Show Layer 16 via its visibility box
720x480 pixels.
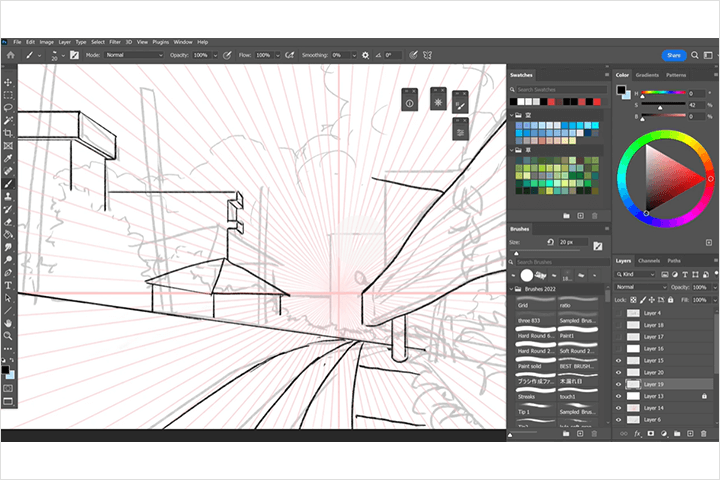[619, 349]
